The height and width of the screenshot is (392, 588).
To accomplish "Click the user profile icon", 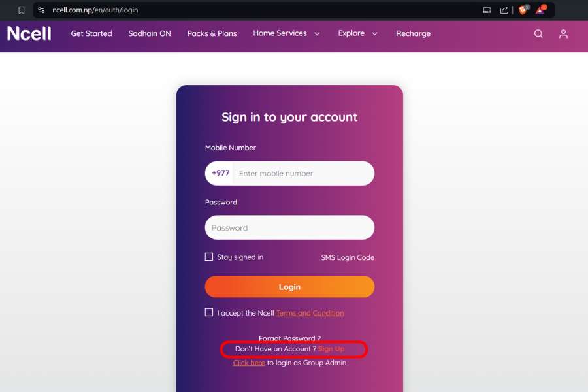I will [563, 34].
